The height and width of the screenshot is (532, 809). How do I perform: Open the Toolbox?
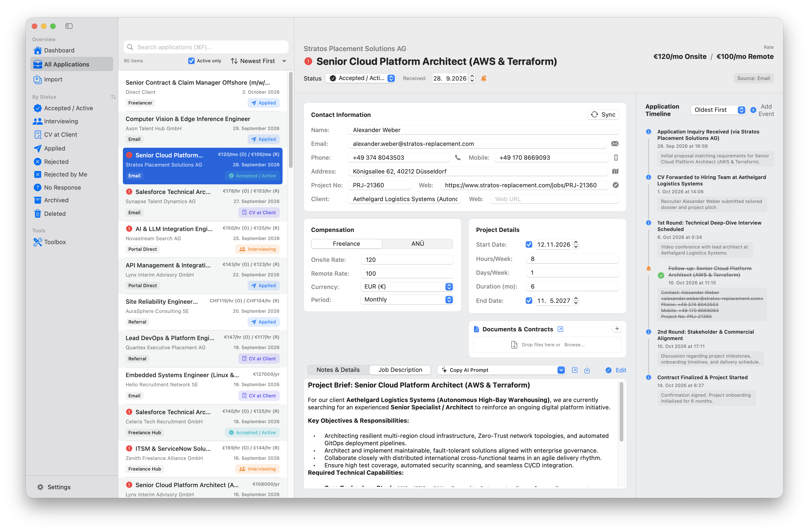[72, 242]
